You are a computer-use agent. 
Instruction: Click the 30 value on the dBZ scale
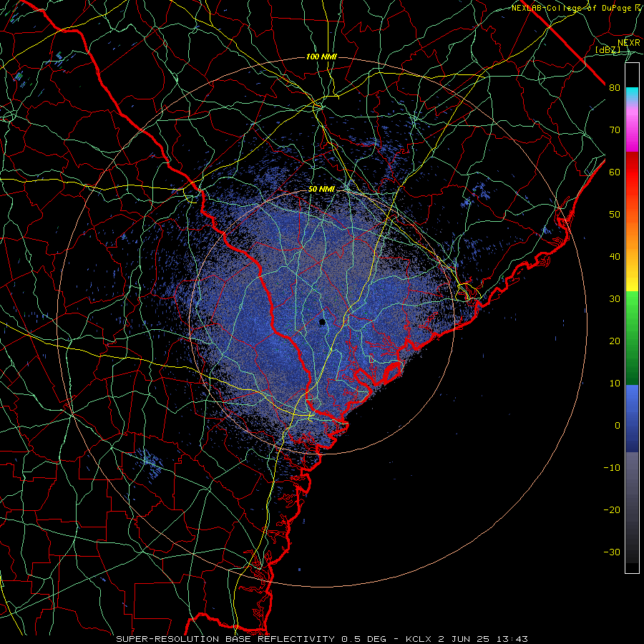point(615,299)
